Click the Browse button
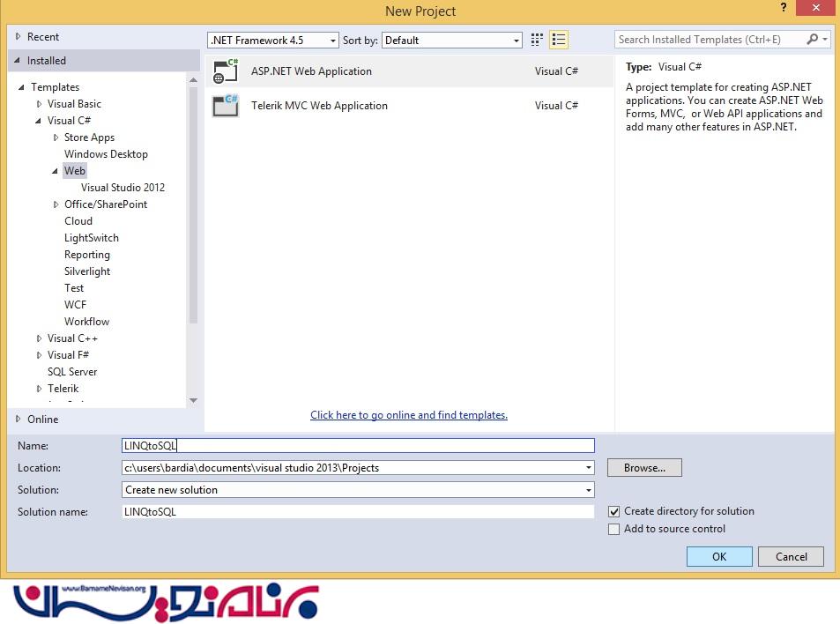Image resolution: width=840 pixels, height=624 pixels. click(644, 468)
